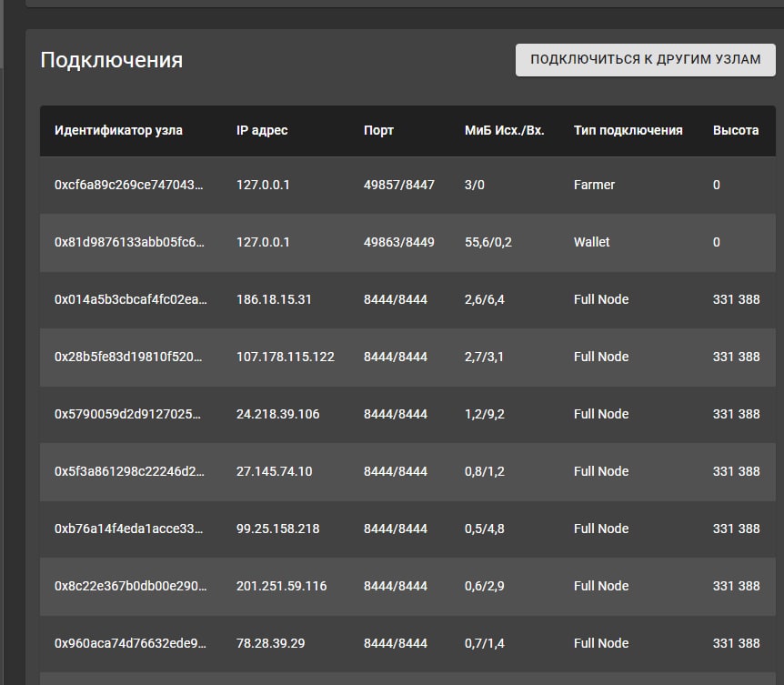Click IP address 107.178.115.122
The width and height of the screenshot is (784, 685).
[x=286, y=357]
